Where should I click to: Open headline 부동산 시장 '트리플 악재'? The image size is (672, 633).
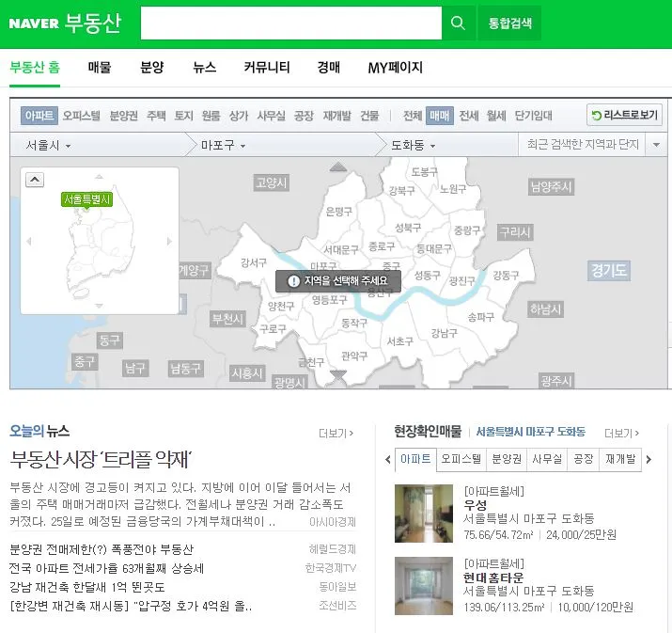click(x=102, y=460)
